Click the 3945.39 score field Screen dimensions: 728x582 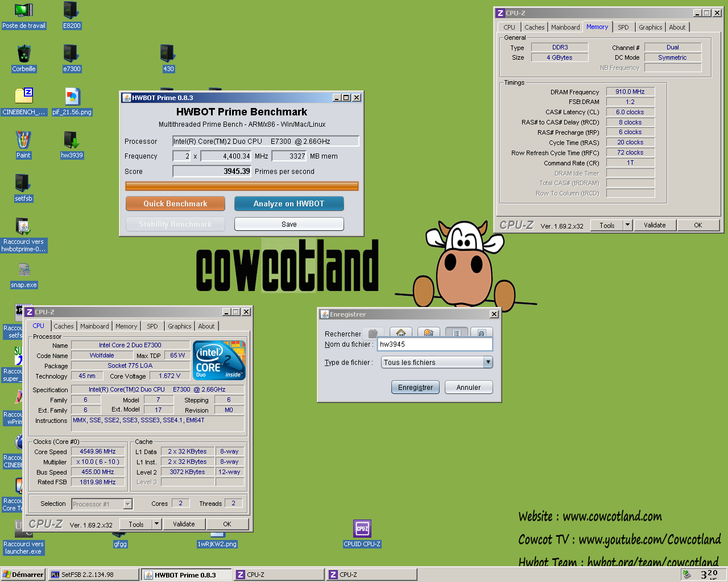pos(212,171)
